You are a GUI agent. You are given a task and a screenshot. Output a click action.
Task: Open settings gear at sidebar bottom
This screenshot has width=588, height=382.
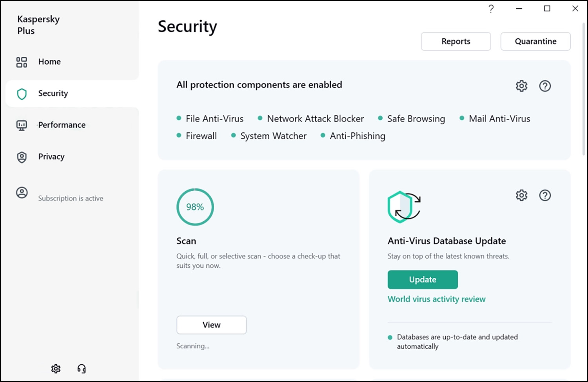click(56, 369)
